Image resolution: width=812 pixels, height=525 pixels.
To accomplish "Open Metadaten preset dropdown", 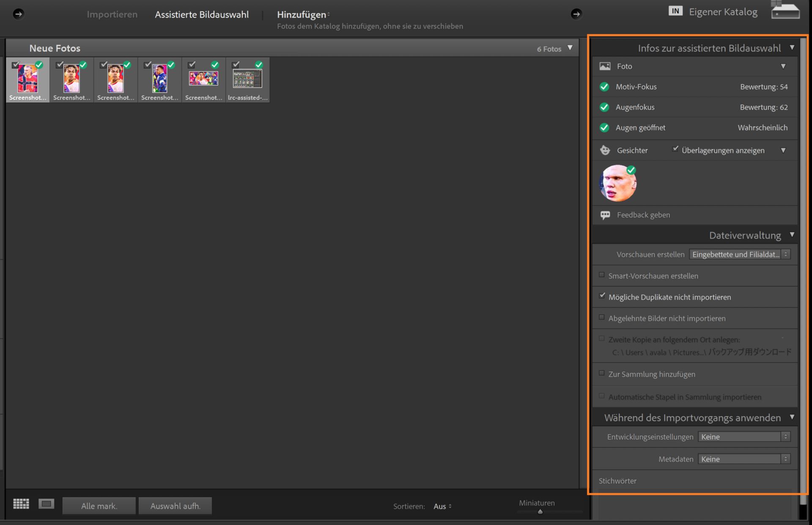I will [x=744, y=459].
